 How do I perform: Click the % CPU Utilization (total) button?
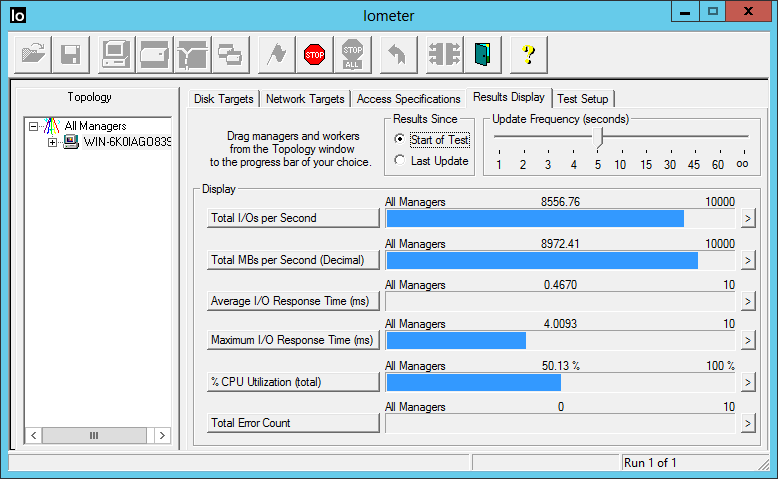(x=293, y=382)
